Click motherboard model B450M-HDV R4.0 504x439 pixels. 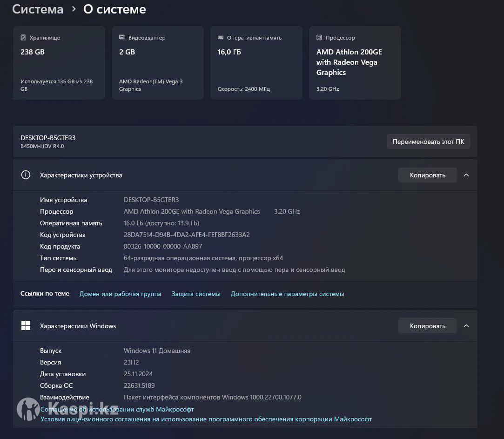coord(42,146)
